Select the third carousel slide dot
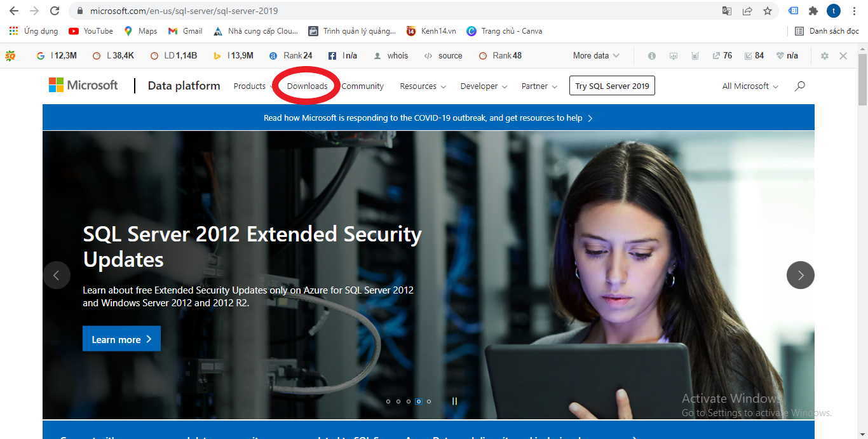Screen dimensions: 868x439 [409, 402]
